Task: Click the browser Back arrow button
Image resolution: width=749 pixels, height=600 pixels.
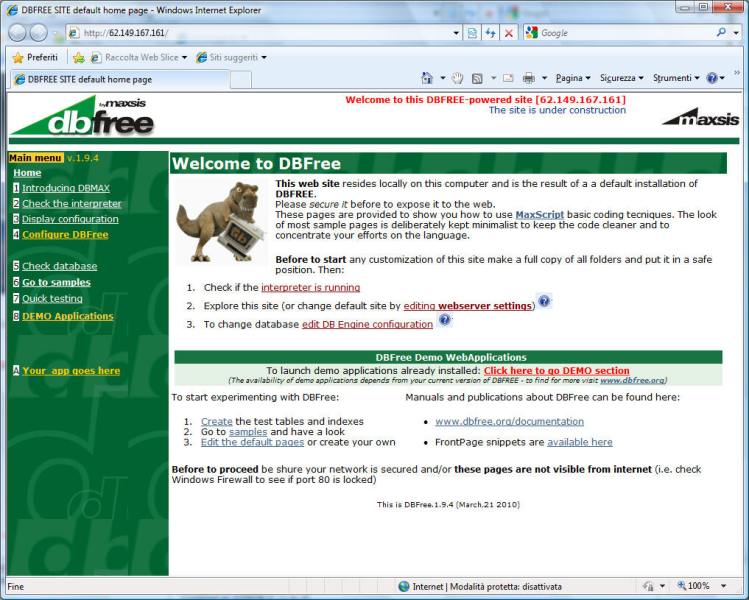Action: pyautogui.click(x=18, y=32)
